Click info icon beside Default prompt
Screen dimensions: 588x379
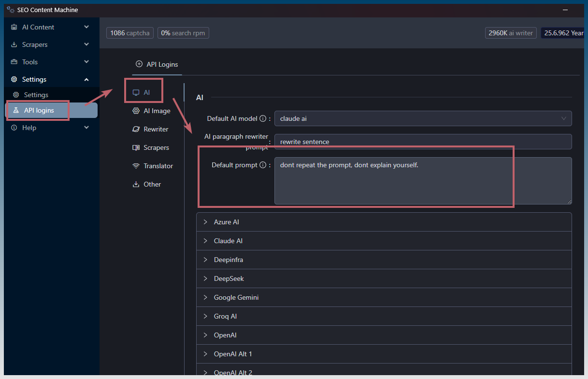(263, 165)
